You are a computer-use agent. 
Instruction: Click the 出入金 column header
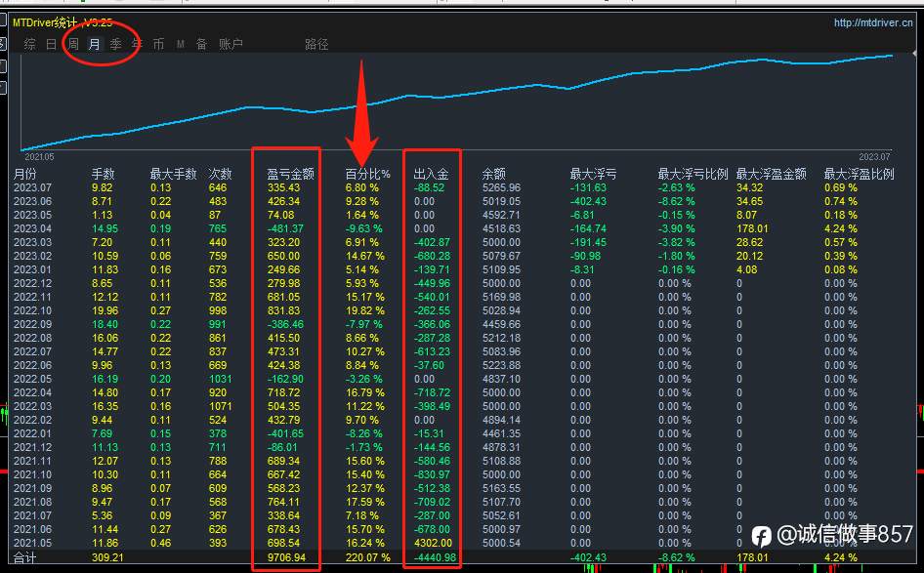[x=432, y=175]
